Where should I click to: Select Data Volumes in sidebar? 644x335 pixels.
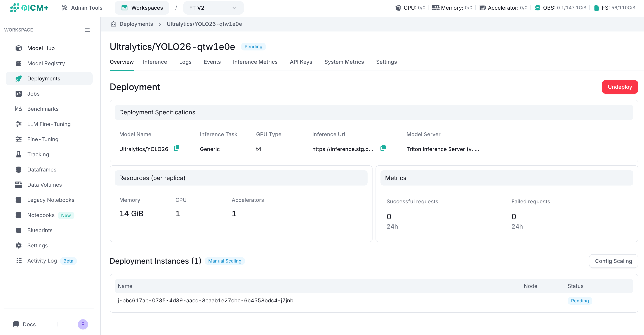click(49, 185)
